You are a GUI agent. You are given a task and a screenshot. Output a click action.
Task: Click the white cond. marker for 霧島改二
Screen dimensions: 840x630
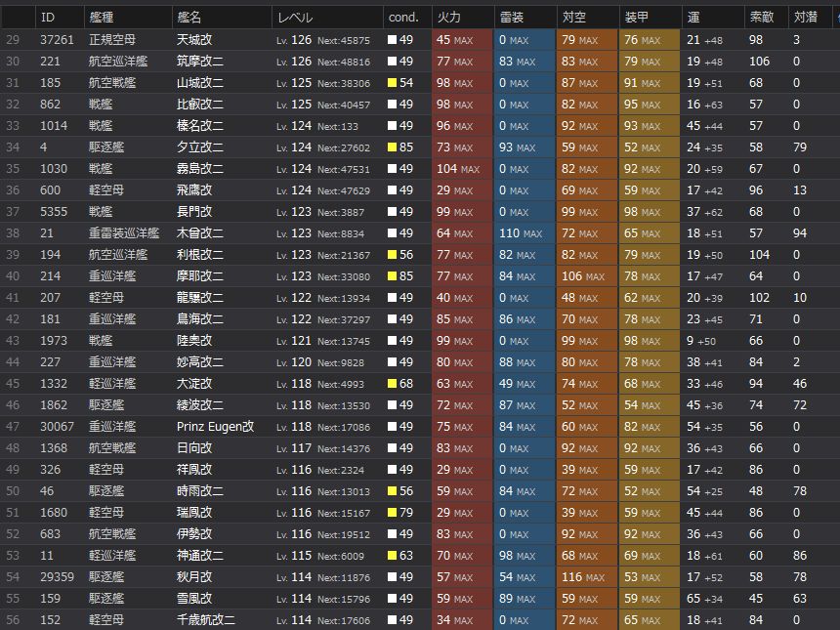[392, 169]
